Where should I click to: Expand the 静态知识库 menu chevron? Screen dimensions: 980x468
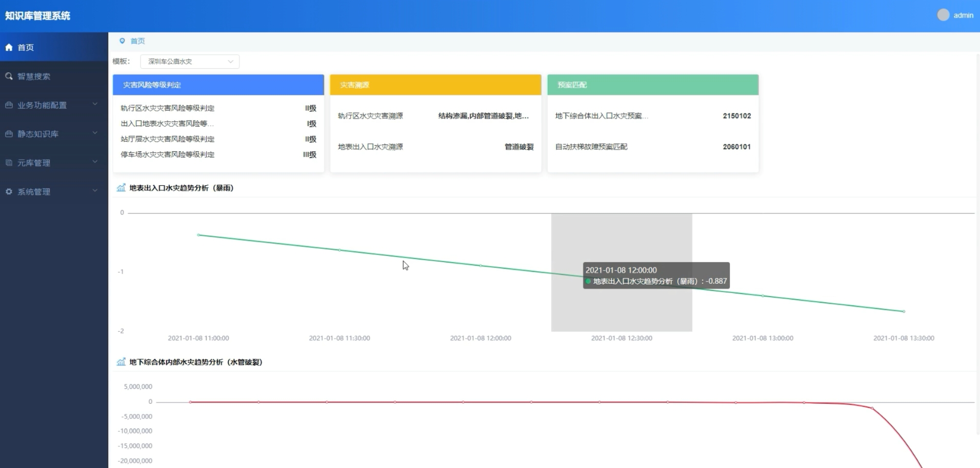(x=95, y=133)
